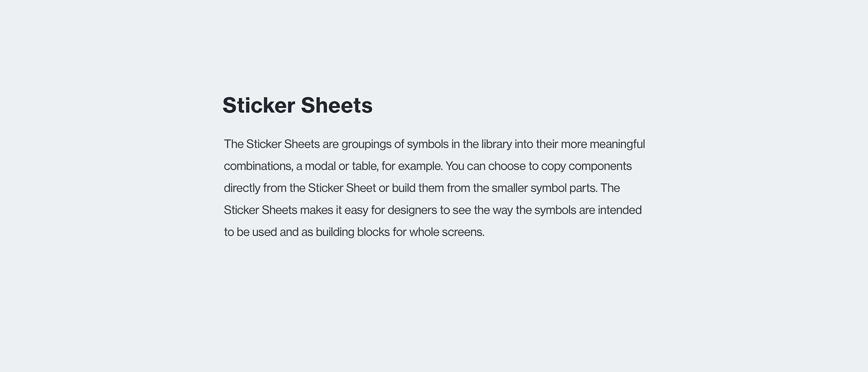Click the word "intended" ending the fourth line

619,210
